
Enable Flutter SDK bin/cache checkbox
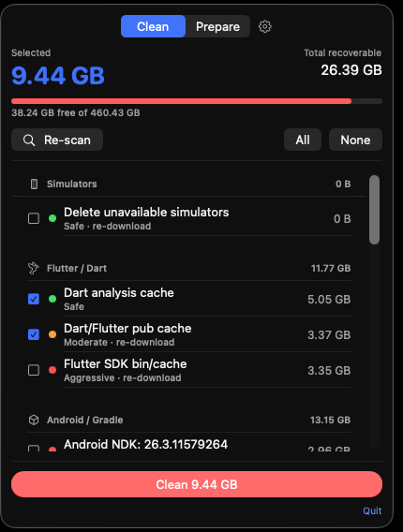tap(34, 370)
